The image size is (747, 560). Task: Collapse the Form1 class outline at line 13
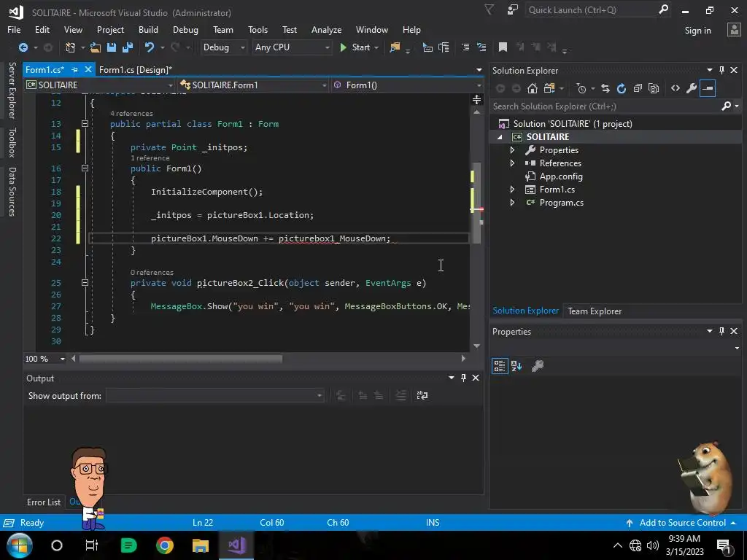click(85, 124)
